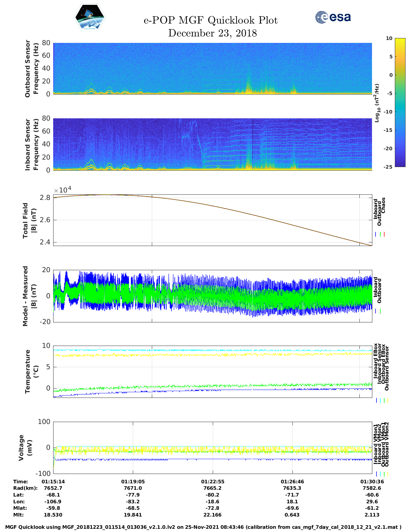This screenshot has height=532, width=411.
Task: Click the yellow legend marker beside Voltage plot
Action: [387, 474]
